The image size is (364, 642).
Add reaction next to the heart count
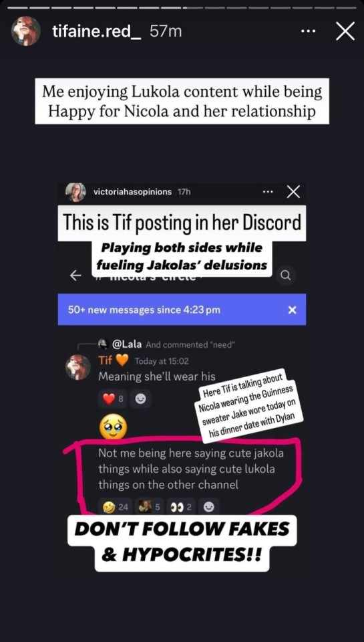141,399
